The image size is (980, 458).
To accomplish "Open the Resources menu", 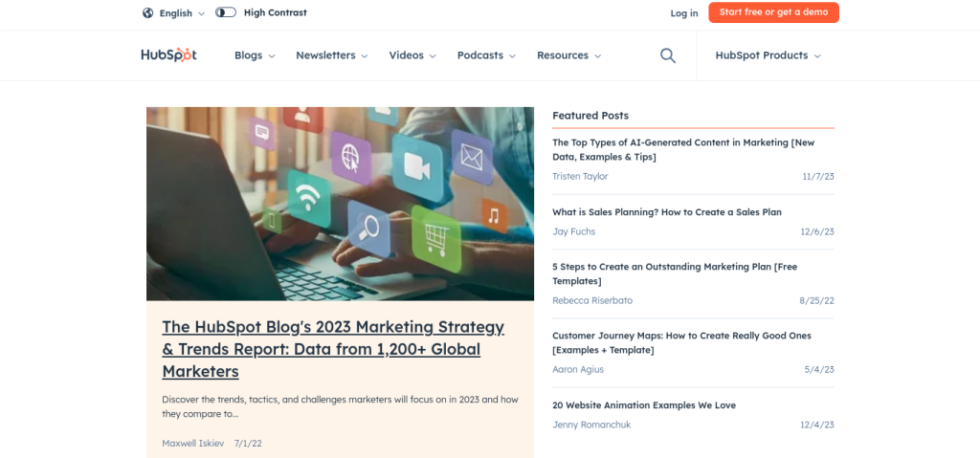I will (x=568, y=55).
